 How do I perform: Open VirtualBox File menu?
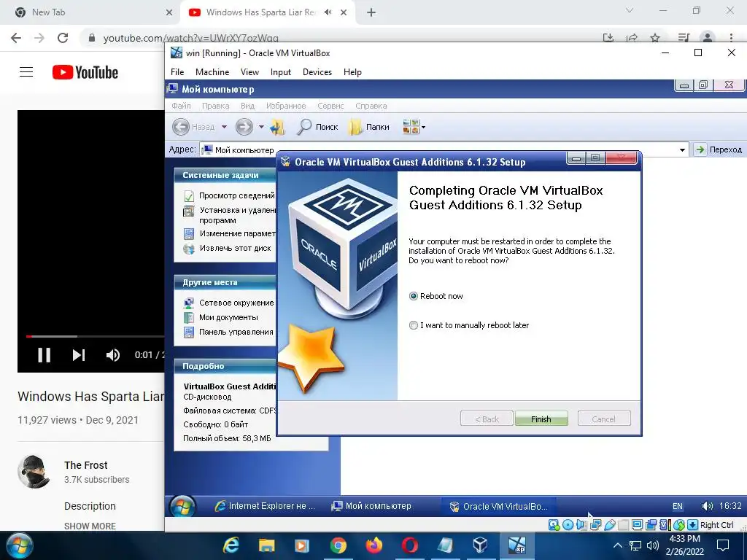coord(177,72)
